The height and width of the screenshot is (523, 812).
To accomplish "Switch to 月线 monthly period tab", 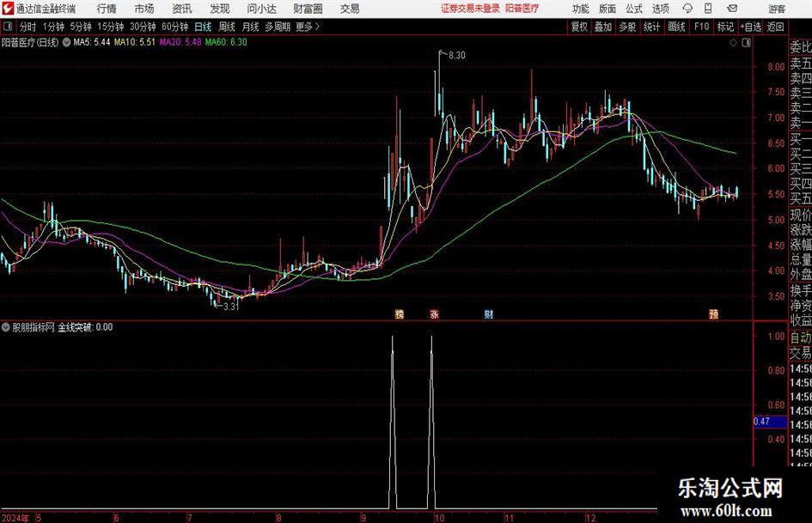I will pyautogui.click(x=250, y=27).
